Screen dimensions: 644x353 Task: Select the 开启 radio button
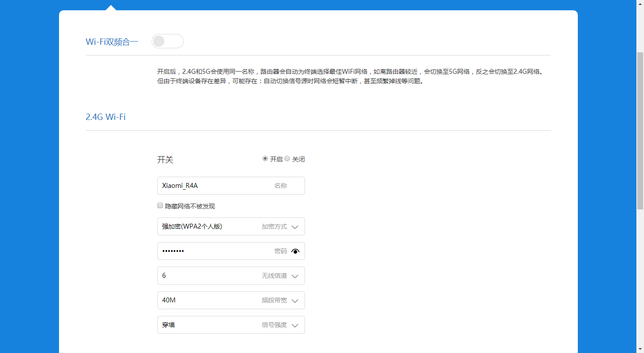coord(265,159)
